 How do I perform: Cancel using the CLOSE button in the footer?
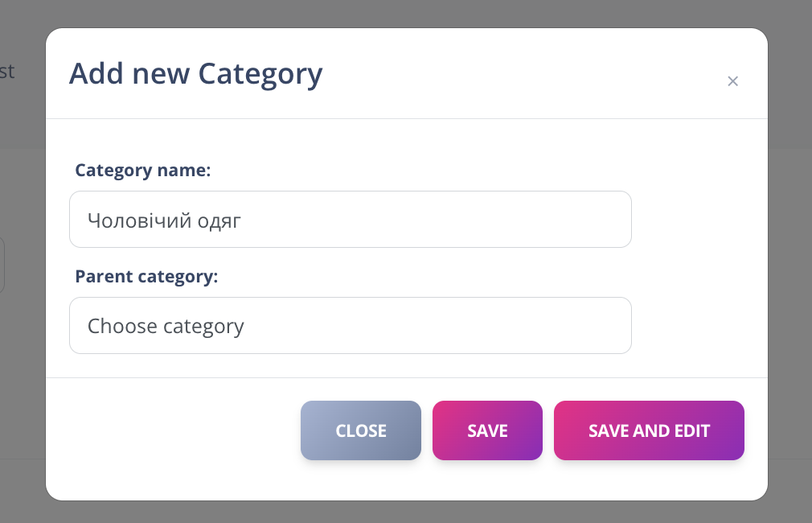[x=361, y=430]
